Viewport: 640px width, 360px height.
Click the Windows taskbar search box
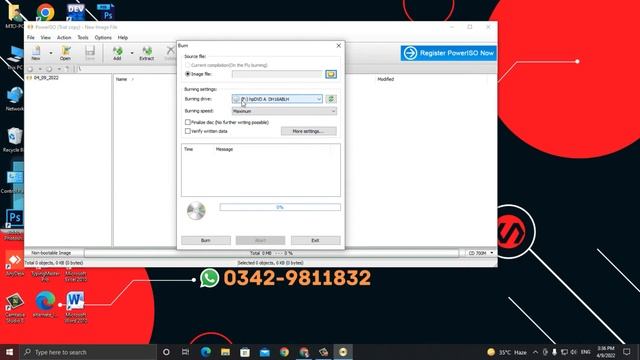(x=88, y=352)
